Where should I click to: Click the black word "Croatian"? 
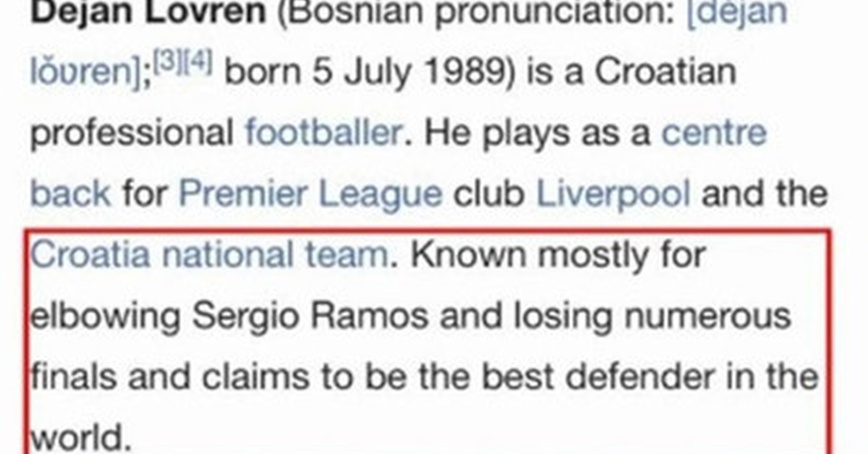(666, 71)
